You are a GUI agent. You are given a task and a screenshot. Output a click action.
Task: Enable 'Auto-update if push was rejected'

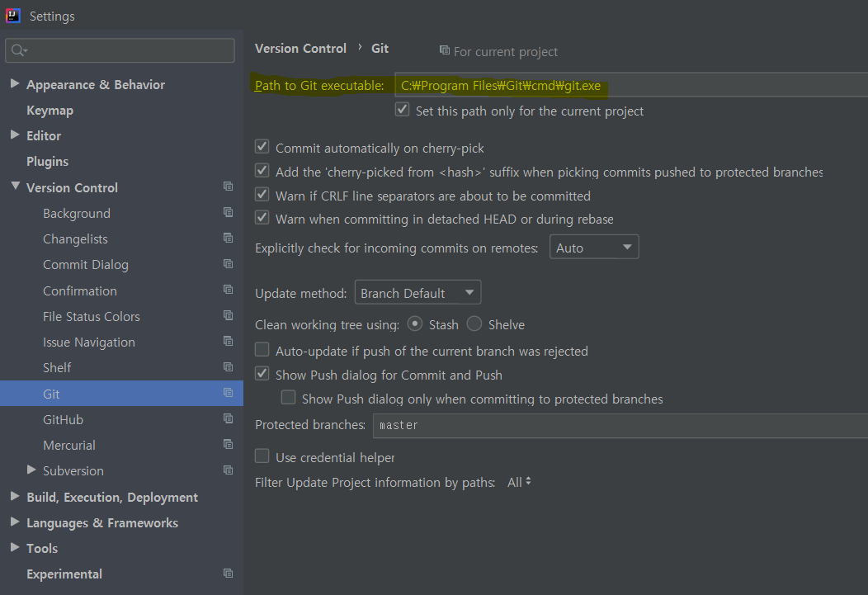pyautogui.click(x=262, y=350)
